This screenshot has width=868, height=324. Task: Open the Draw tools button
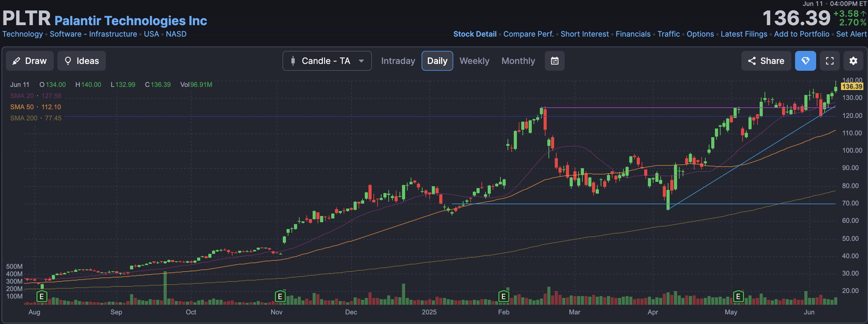point(30,61)
